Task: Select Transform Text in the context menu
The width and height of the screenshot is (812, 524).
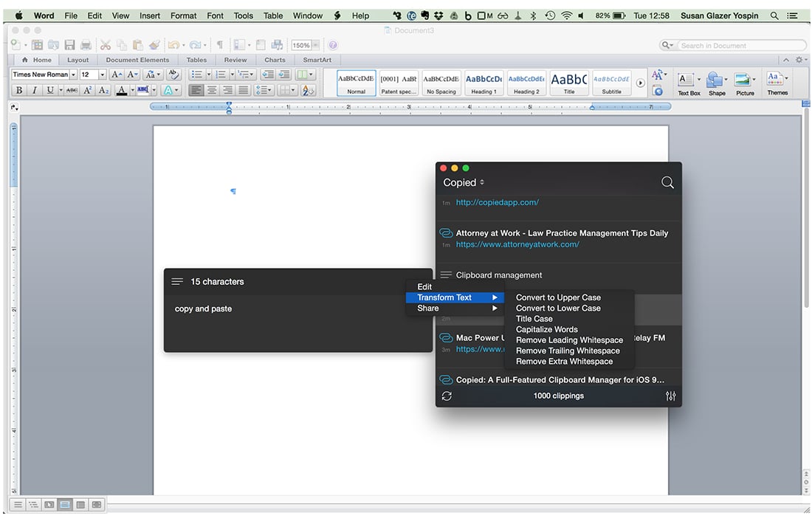Action: (x=455, y=297)
